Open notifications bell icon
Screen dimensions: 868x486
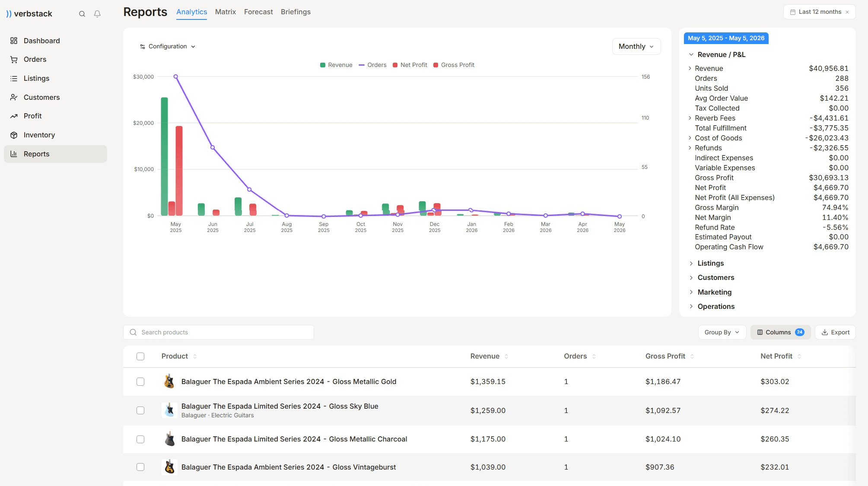click(x=97, y=14)
